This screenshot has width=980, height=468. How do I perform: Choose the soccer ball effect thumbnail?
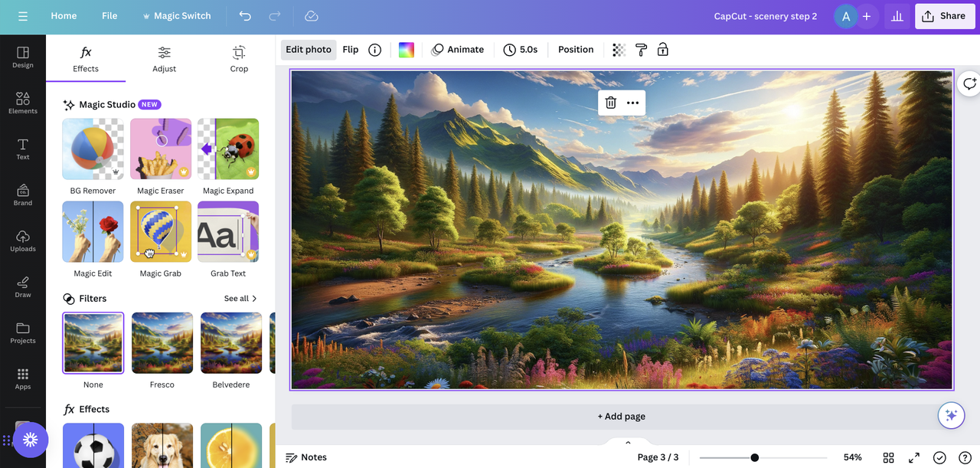[x=93, y=446]
